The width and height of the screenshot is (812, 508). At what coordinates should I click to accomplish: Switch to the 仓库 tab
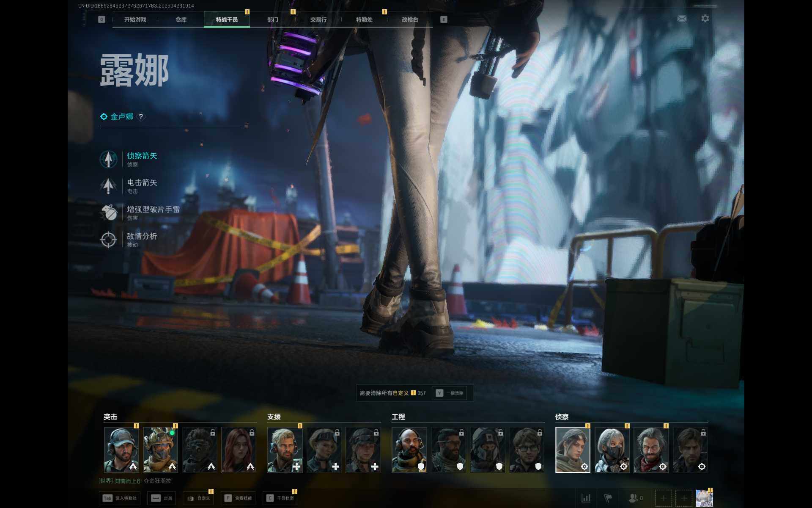[181, 19]
